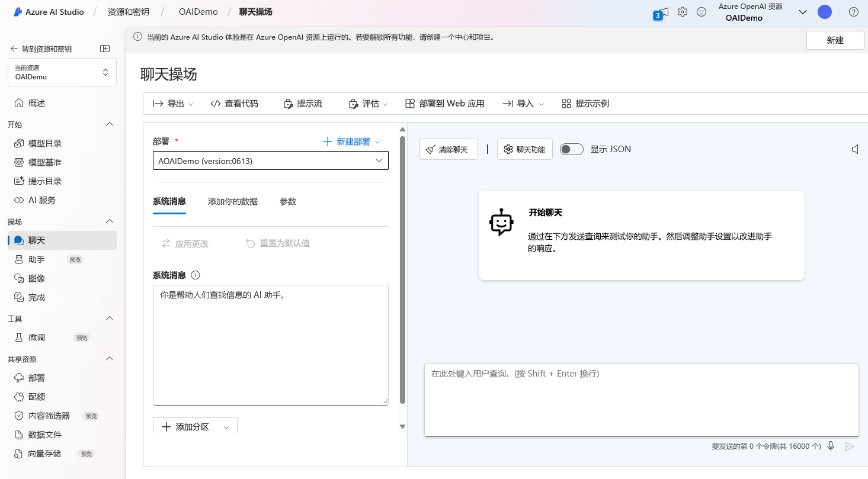868x479 pixels.
Task: Click 部署到 Web 应用 in the toolbar
Action: pyautogui.click(x=445, y=104)
